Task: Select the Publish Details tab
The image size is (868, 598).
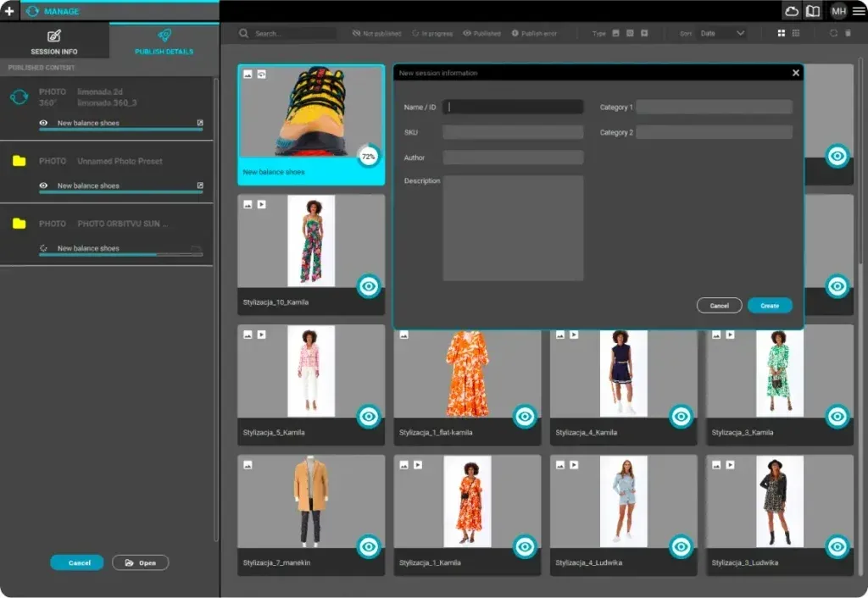Action: pos(164,41)
